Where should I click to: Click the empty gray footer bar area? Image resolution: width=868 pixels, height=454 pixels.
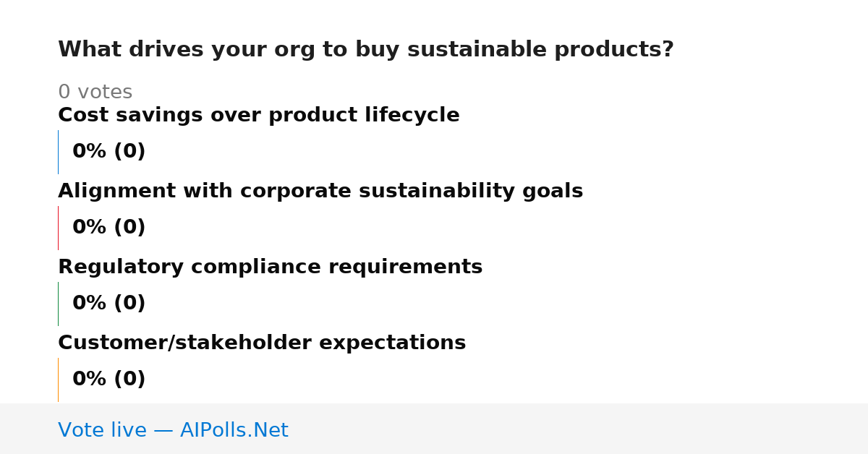(579, 429)
